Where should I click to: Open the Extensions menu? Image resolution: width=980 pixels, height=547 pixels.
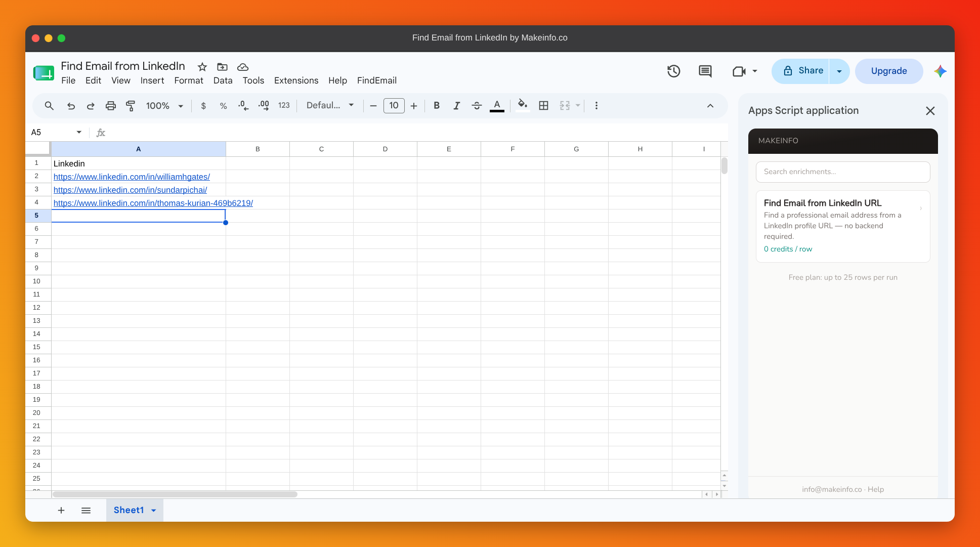click(x=296, y=80)
